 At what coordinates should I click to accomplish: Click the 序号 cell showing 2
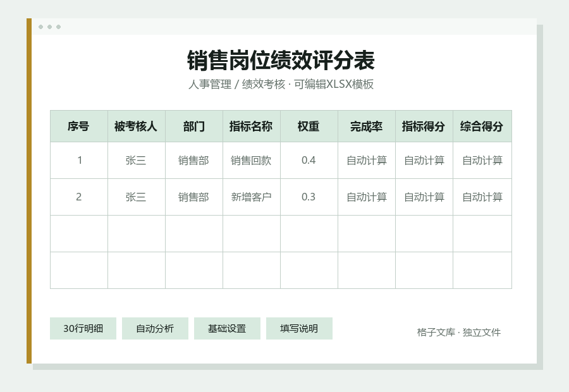79,197
